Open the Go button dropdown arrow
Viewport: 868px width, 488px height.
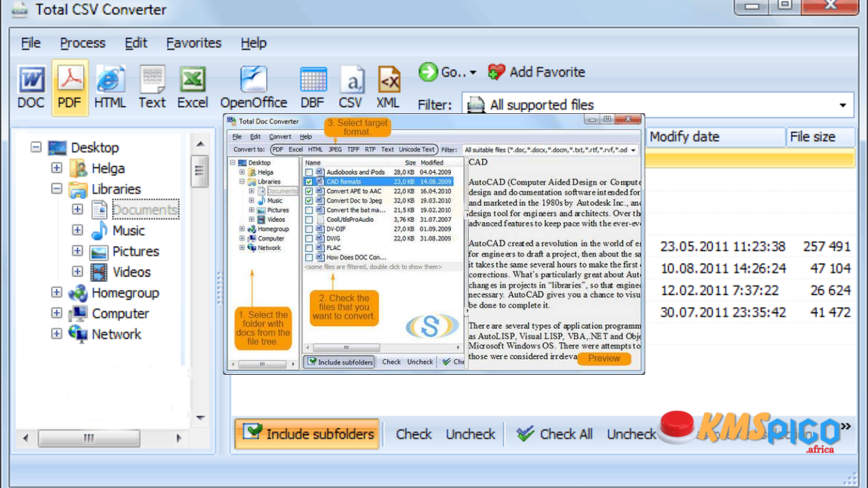point(473,73)
